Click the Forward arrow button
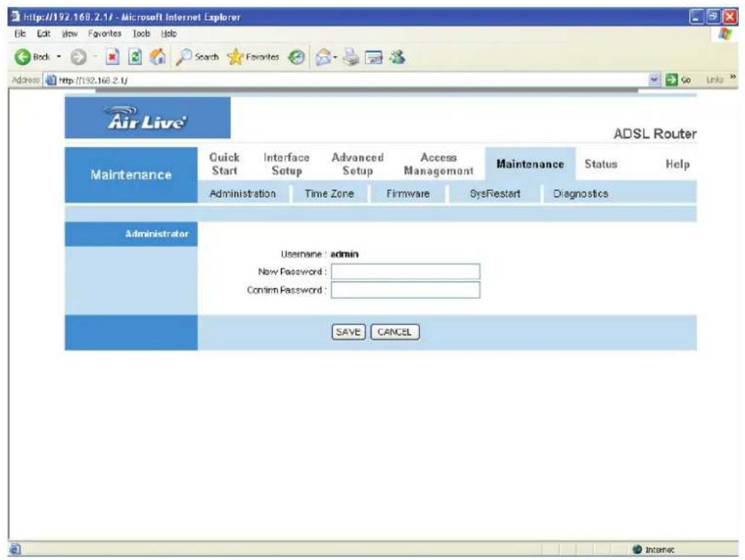745x560 pixels. tap(78, 57)
